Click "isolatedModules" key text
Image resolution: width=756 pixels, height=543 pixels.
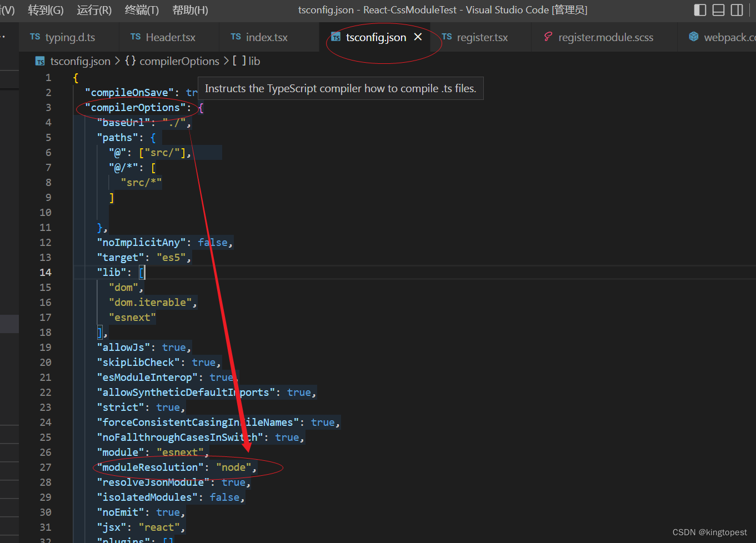point(147,497)
